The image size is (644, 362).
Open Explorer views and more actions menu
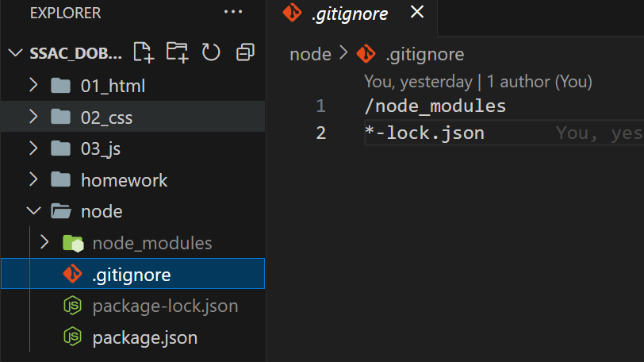(233, 13)
